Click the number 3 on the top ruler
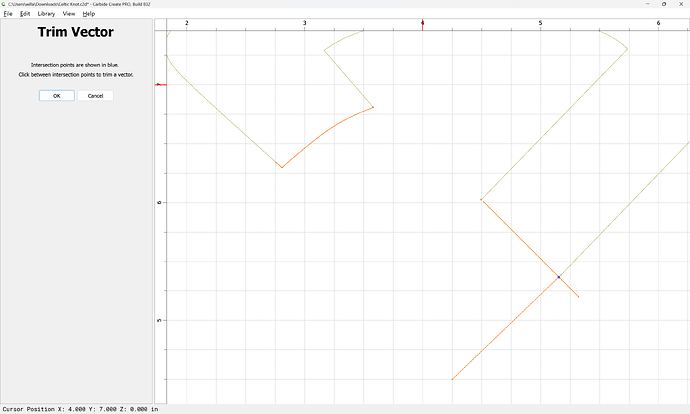Viewport: 690px width, 414px height. [x=304, y=22]
